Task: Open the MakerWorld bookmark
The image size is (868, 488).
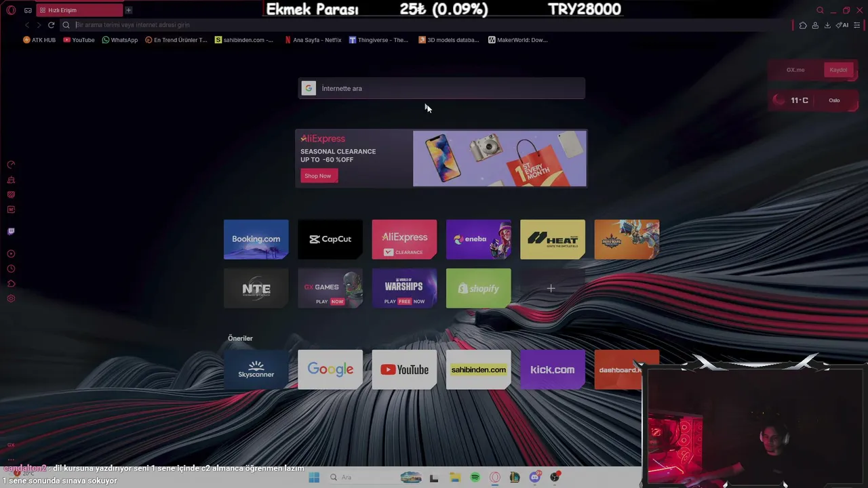Action: (518, 40)
